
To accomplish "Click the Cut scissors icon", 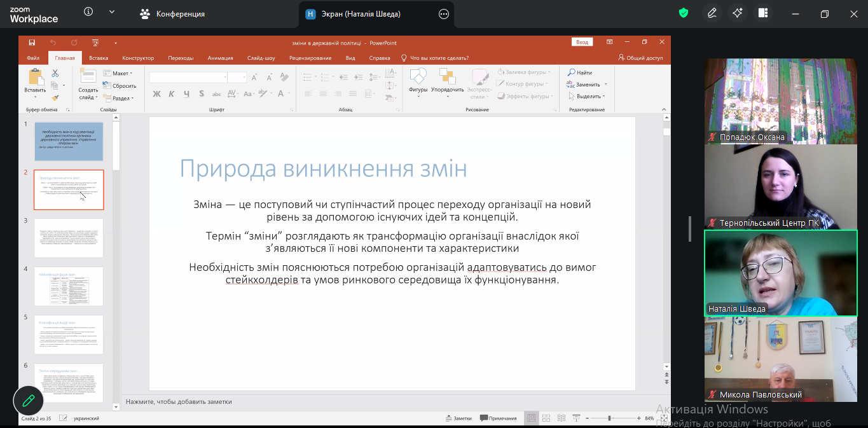I will 55,73.
